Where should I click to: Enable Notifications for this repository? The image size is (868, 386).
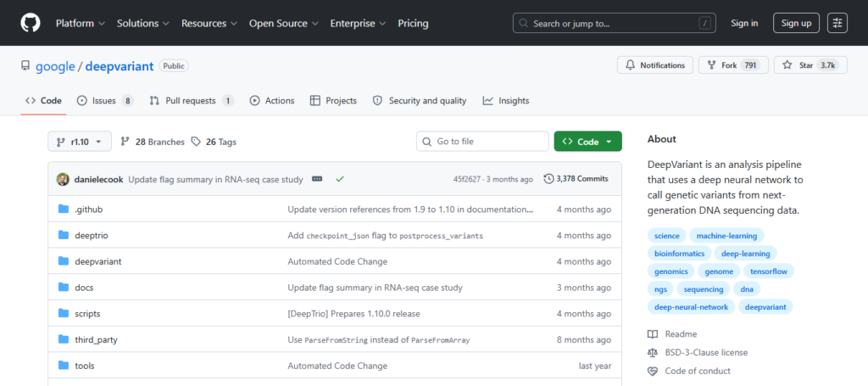click(x=655, y=65)
